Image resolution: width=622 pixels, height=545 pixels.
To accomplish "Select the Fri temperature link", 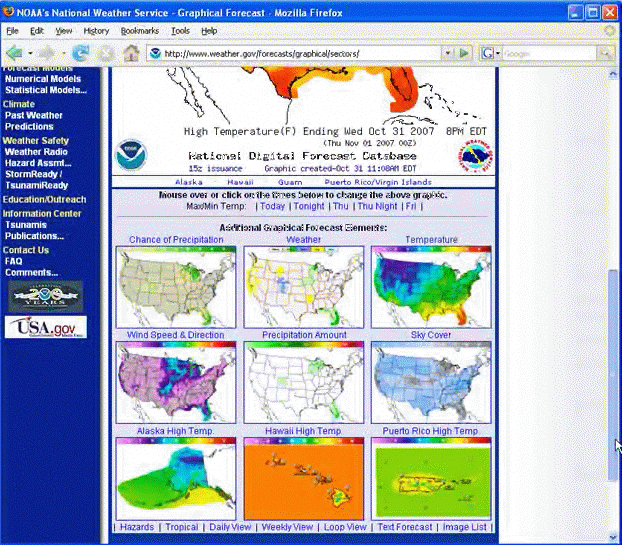I will pos(411,206).
